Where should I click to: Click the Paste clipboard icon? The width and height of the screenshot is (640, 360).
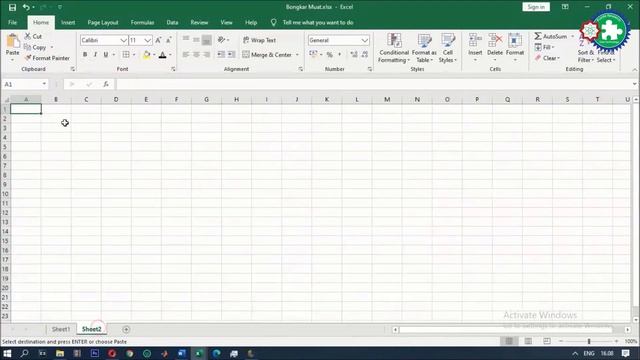(13, 41)
